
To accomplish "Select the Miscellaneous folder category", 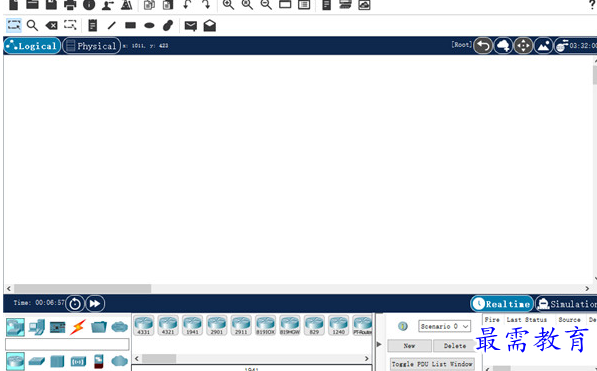I will pyautogui.click(x=99, y=327).
